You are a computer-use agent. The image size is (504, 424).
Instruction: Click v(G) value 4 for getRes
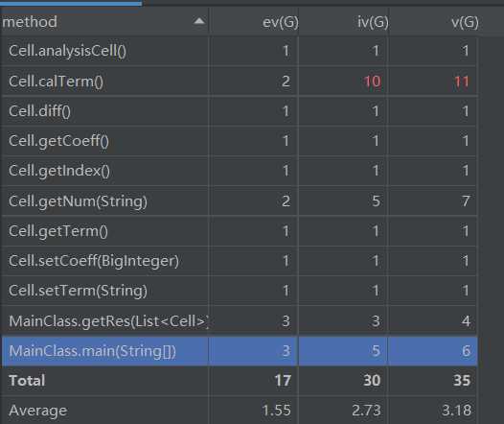click(x=466, y=320)
